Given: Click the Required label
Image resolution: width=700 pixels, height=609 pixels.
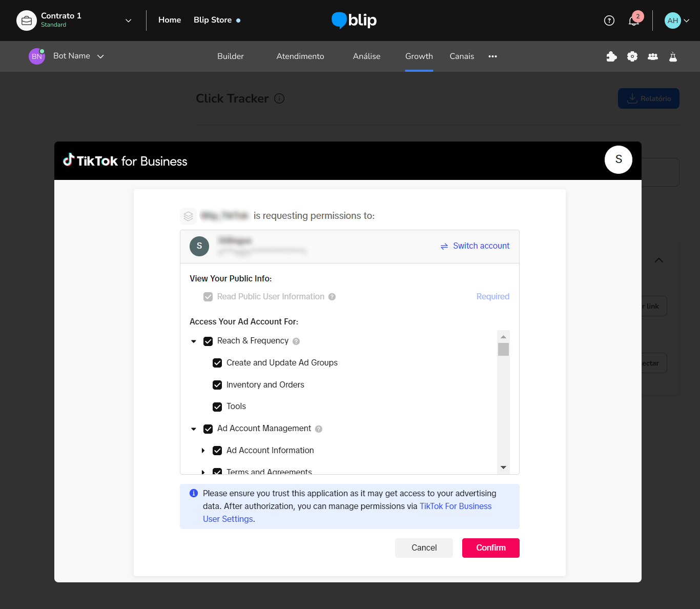Looking at the screenshot, I should 493,296.
